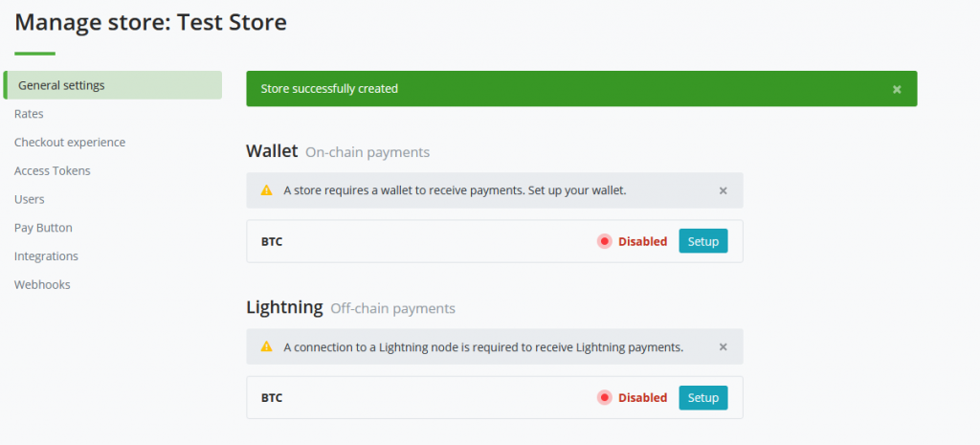This screenshot has height=445, width=980.
Task: Go to the Rates settings
Action: point(29,114)
